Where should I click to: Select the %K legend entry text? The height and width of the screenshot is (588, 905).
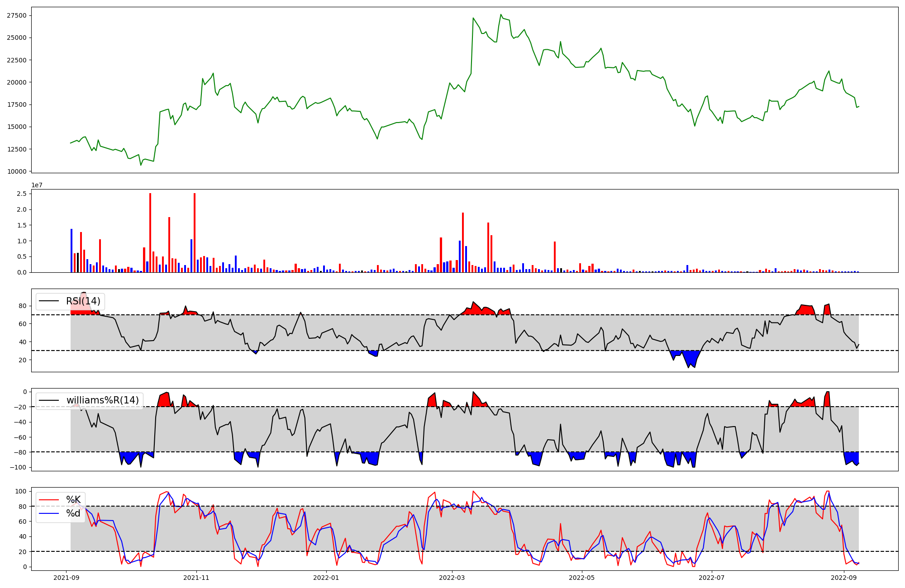(x=73, y=500)
